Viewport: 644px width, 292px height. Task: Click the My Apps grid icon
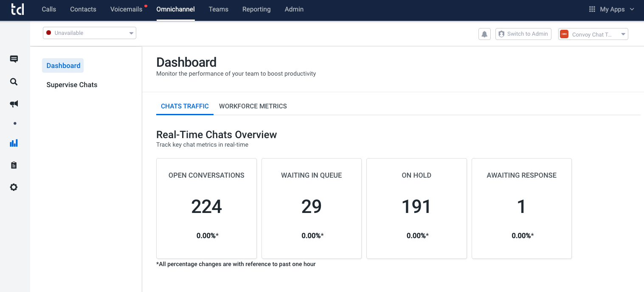click(x=592, y=9)
